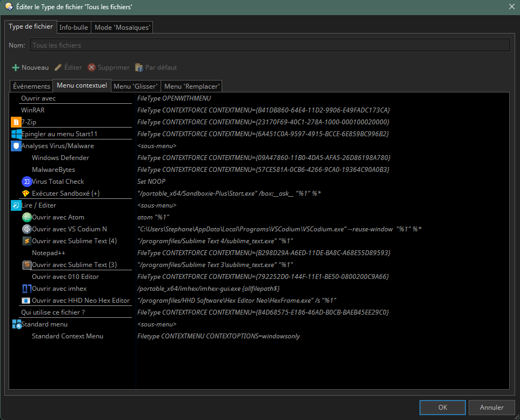
Task: Select the Notepad++ menu entry
Action: tap(49, 253)
